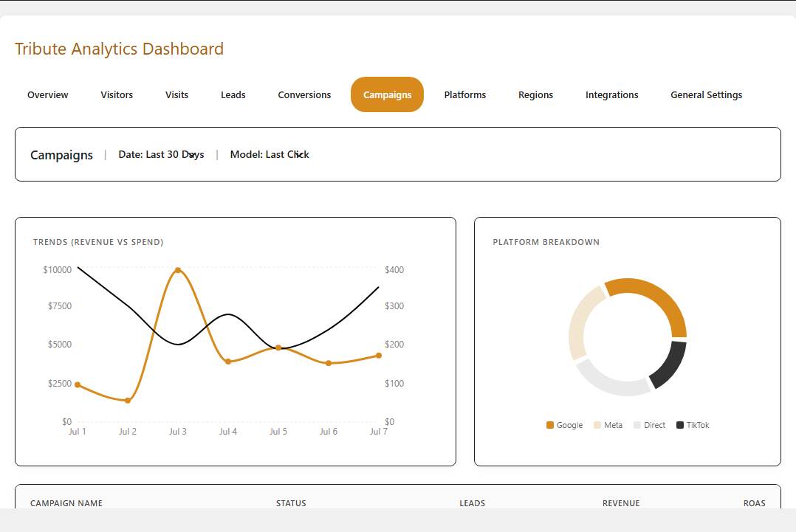
Task: Sort by STATUS column header
Action: (x=291, y=503)
